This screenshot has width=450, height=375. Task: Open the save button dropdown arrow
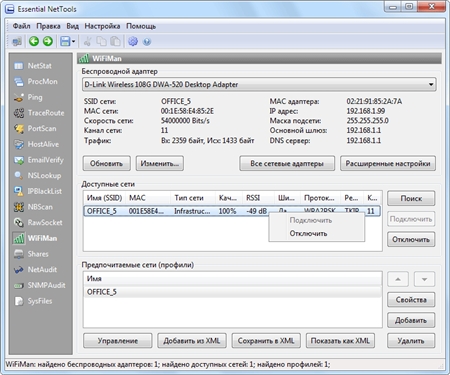(x=73, y=41)
